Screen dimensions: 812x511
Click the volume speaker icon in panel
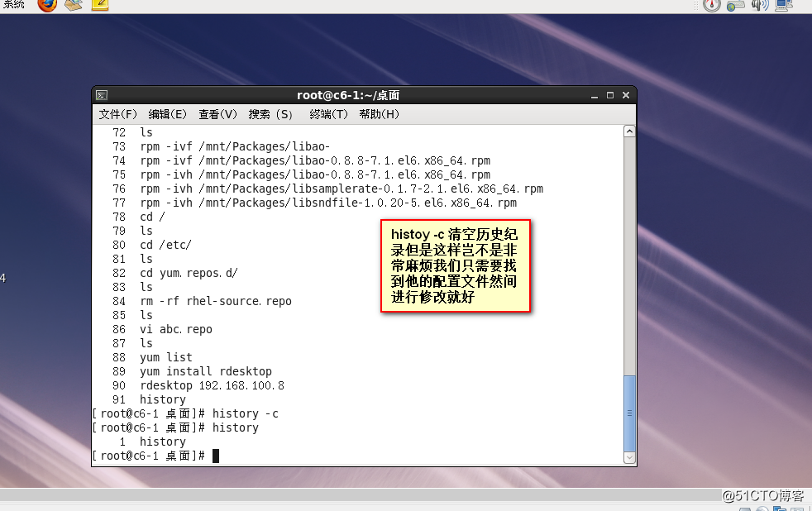point(760,5)
